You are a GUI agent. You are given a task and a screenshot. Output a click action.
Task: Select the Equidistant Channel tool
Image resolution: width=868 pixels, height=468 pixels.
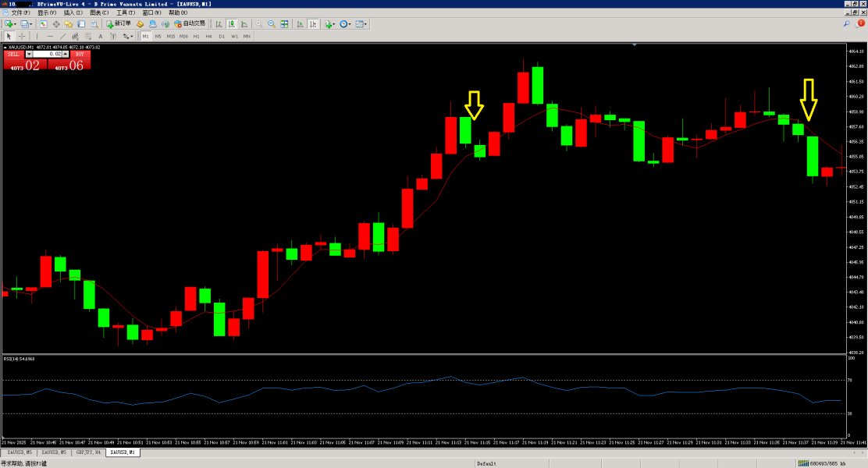pyautogui.click(x=75, y=36)
